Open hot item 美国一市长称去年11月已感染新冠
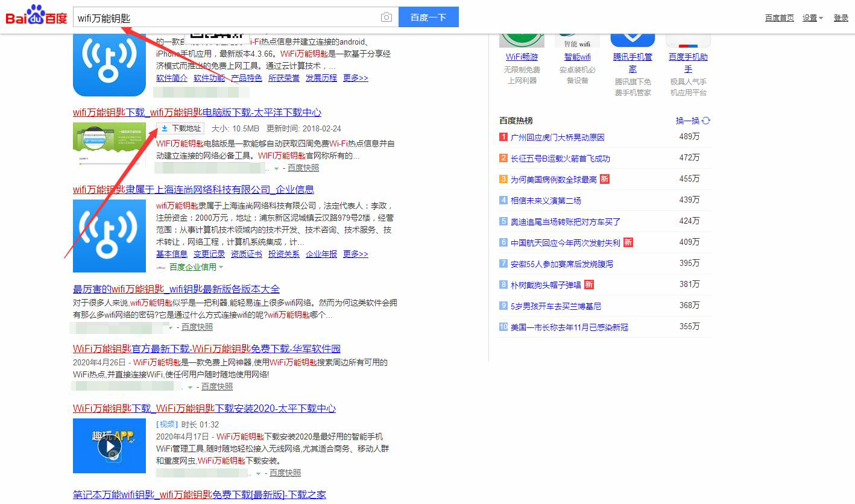Screen dimensions: 855x504 (x=569, y=327)
